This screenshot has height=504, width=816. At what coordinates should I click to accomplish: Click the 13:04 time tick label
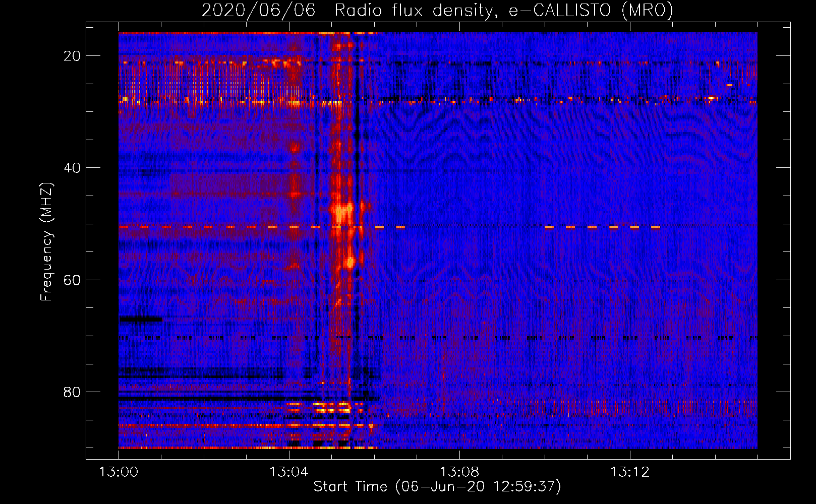[289, 472]
